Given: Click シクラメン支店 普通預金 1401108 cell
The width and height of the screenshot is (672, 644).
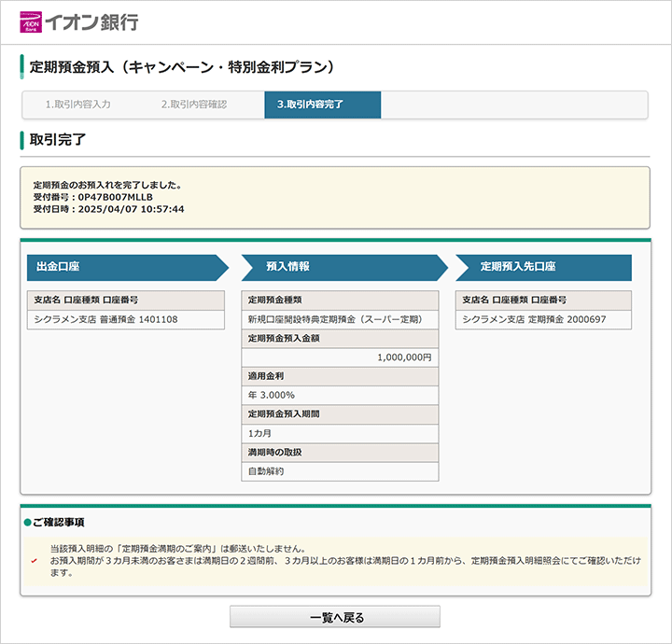Looking at the screenshot, I should 126,319.
